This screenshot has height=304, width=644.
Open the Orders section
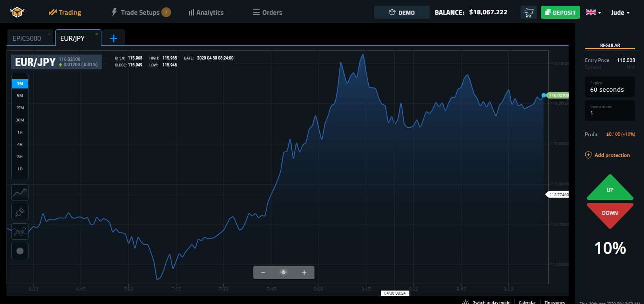(x=268, y=12)
